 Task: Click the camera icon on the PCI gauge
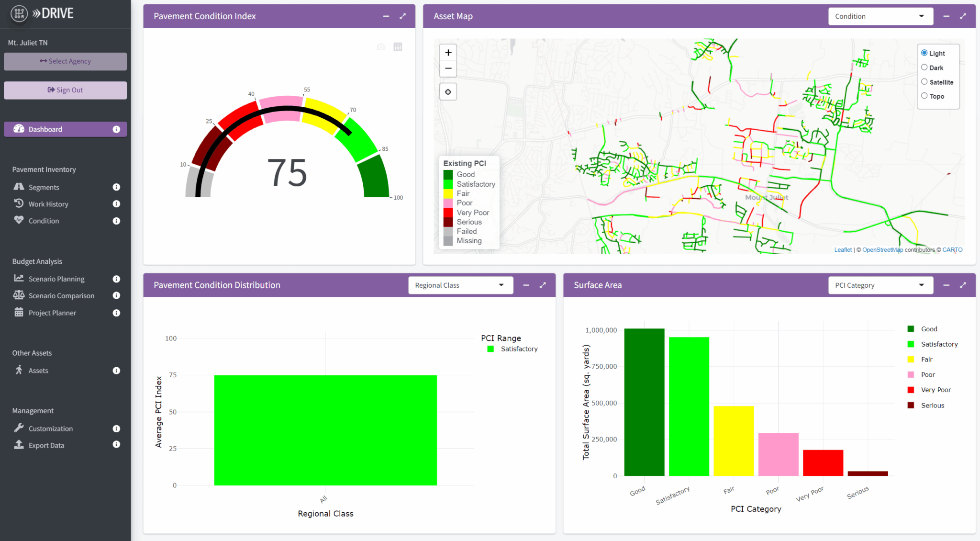coord(381,46)
